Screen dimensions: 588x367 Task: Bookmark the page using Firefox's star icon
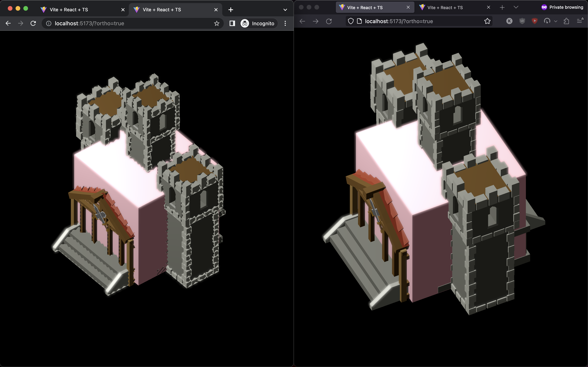[487, 21]
